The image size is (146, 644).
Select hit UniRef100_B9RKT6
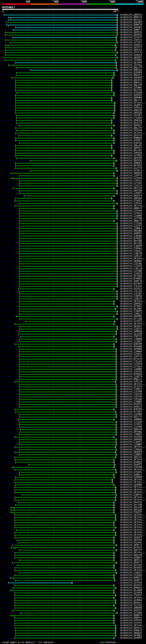(131, 25)
